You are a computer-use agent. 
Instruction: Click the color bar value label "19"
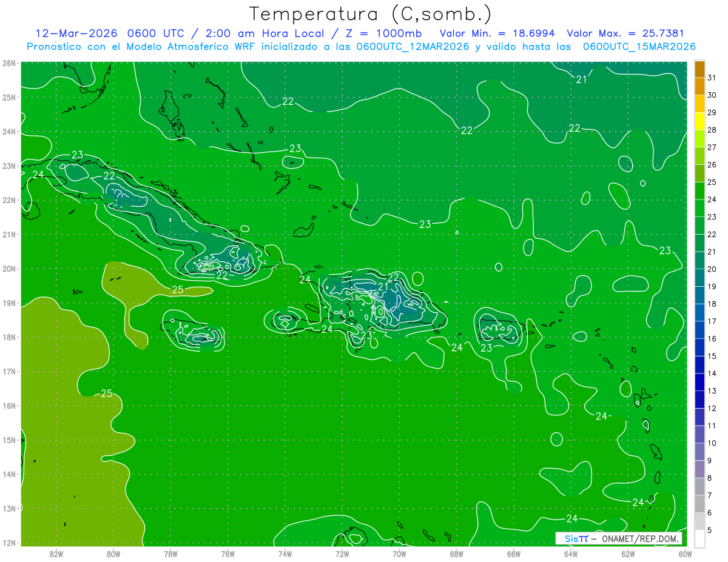712,287
